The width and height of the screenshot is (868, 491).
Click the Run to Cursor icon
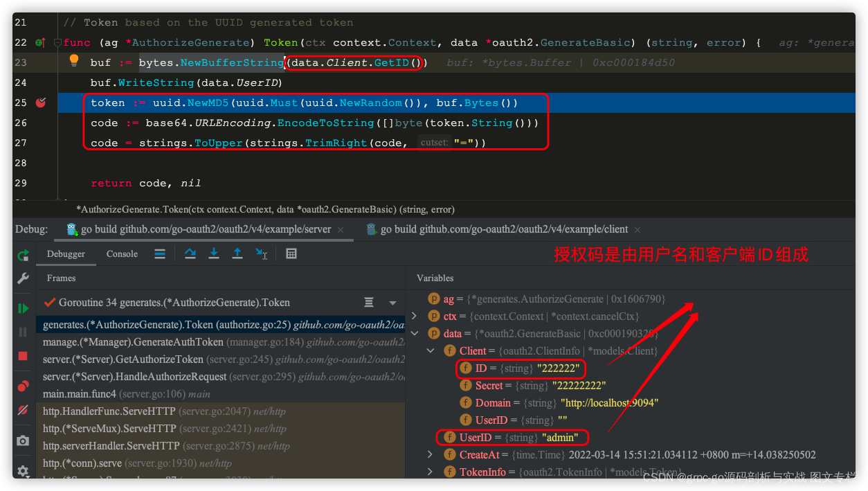(x=261, y=254)
